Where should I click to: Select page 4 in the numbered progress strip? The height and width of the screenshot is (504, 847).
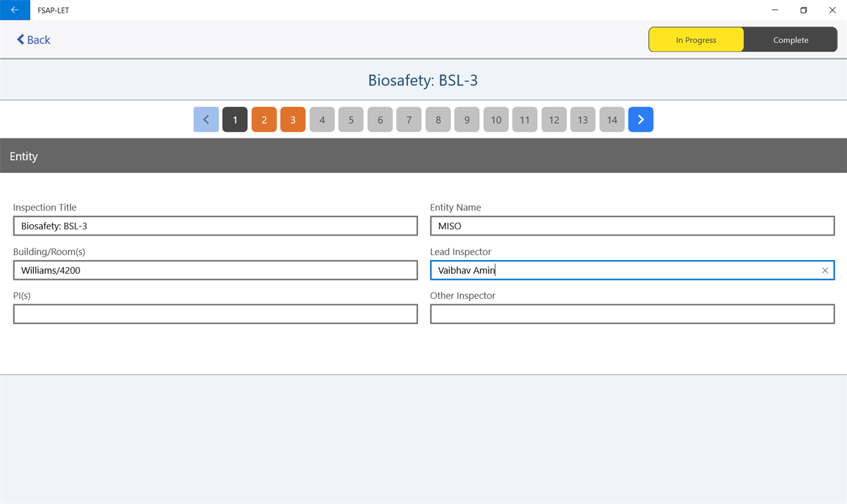[322, 119]
